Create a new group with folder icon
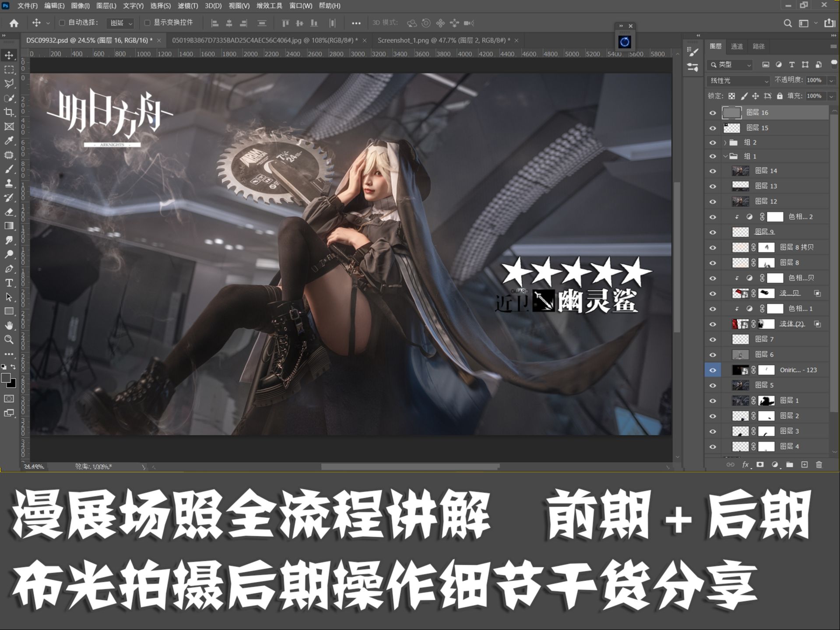This screenshot has height=630, width=840. click(x=790, y=465)
